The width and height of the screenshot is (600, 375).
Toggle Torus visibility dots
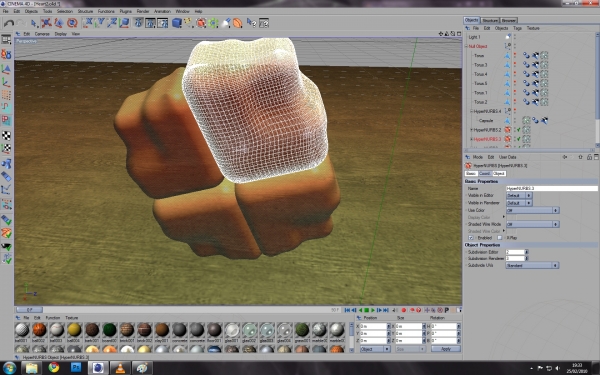[515, 56]
